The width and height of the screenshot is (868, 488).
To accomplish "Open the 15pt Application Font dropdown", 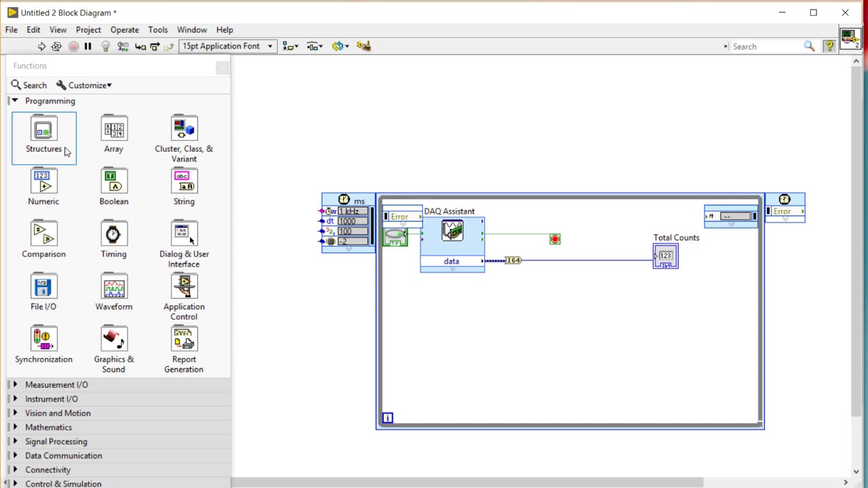I will 228,46.
